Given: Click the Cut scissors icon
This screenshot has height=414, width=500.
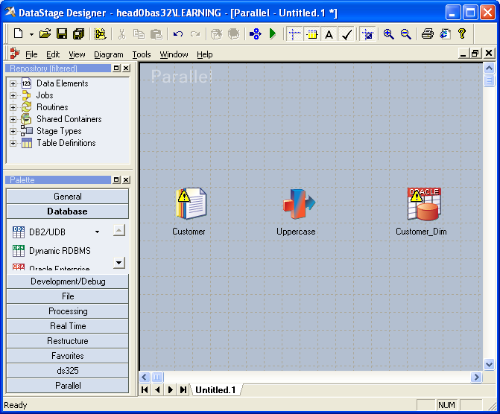Looking at the screenshot, I should point(122,34).
